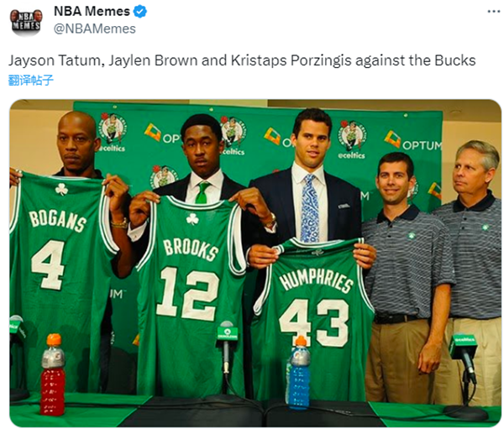Click the OPTUM logo at top right of backdrop

[x=414, y=141]
